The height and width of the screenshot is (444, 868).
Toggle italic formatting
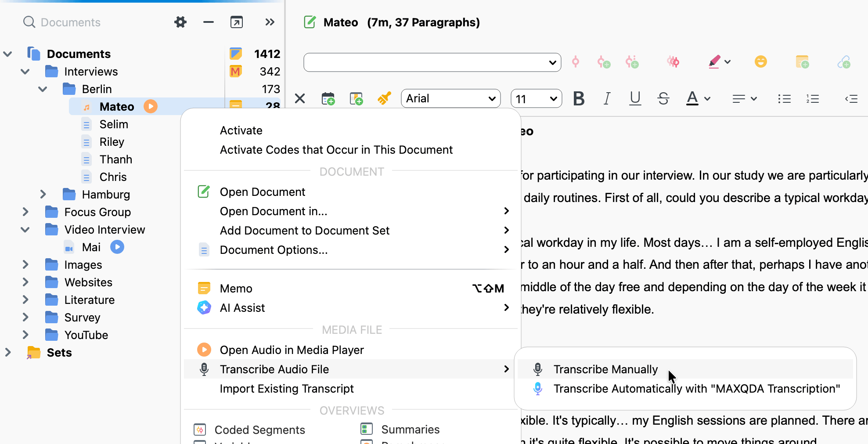607,98
